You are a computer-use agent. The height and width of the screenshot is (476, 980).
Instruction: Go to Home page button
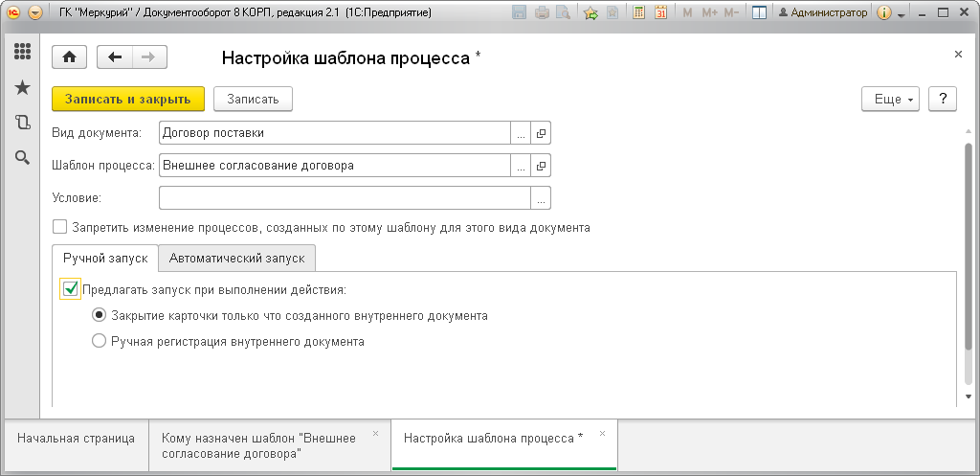[69, 57]
